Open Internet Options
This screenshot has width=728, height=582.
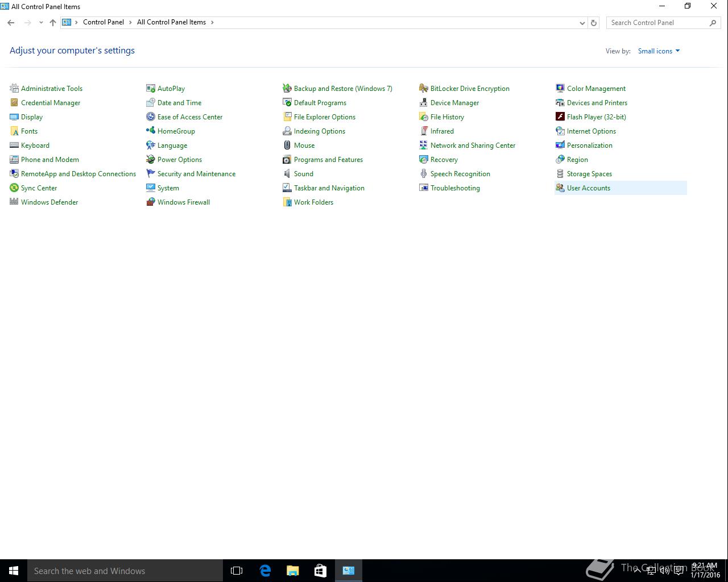(x=591, y=131)
